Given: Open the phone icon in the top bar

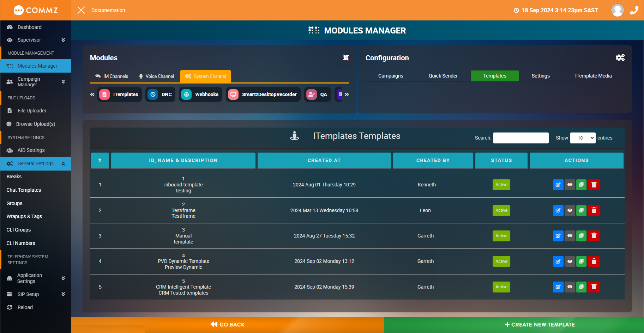Looking at the screenshot, I should pyautogui.click(x=634, y=10).
